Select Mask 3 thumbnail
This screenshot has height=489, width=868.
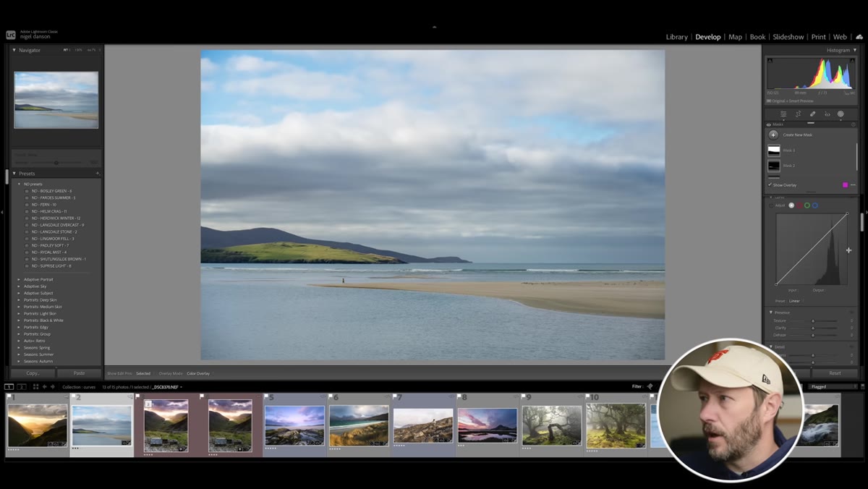[x=773, y=150]
